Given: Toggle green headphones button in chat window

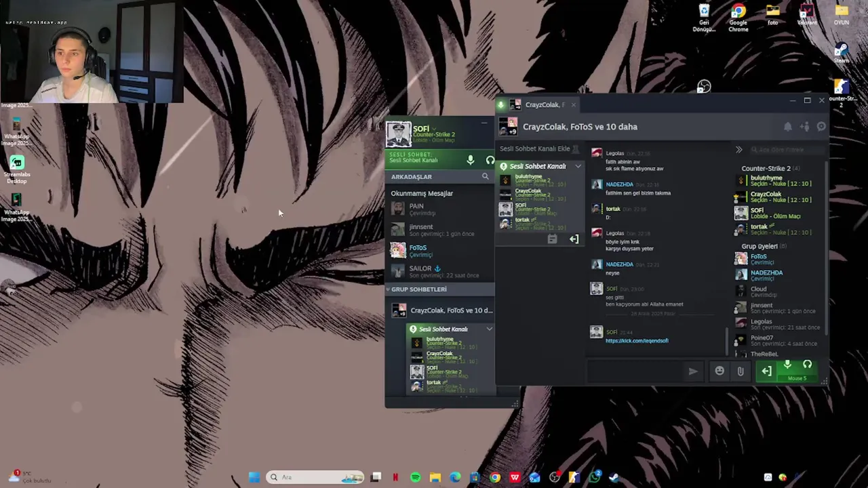Looking at the screenshot, I should point(807,365).
